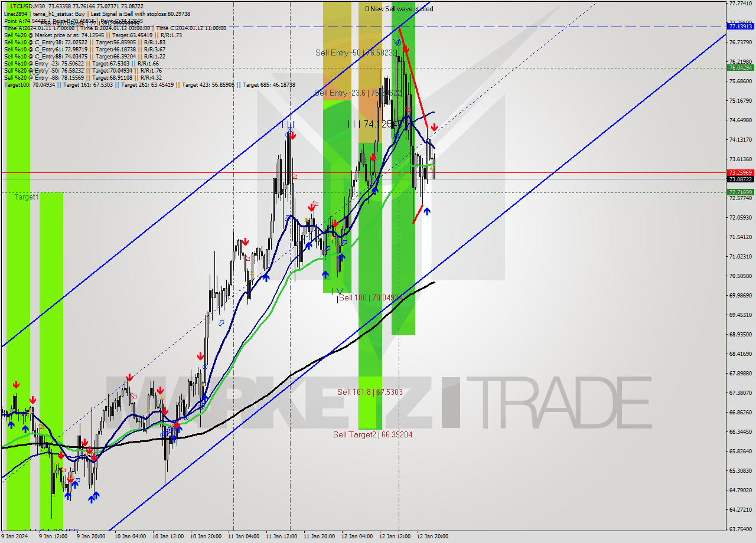The width and height of the screenshot is (756, 543).
Task: Click the '9 Jan 2024' time axis label
Action: (x=14, y=537)
